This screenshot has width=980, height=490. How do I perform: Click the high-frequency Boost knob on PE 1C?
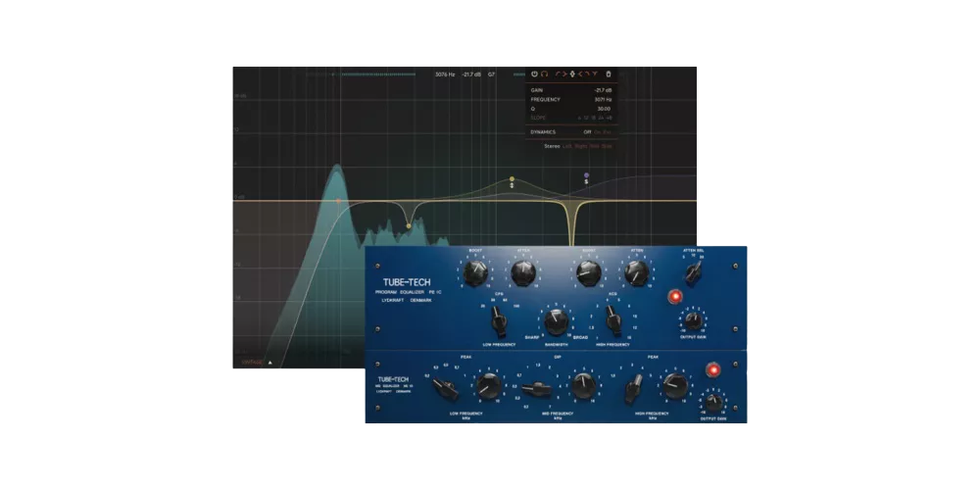click(589, 273)
